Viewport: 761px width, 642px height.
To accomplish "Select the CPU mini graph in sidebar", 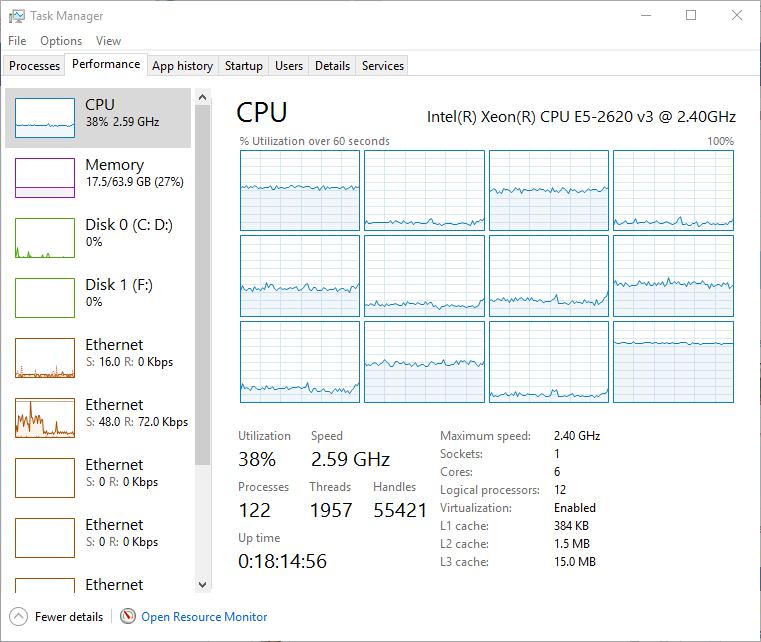I will point(45,118).
